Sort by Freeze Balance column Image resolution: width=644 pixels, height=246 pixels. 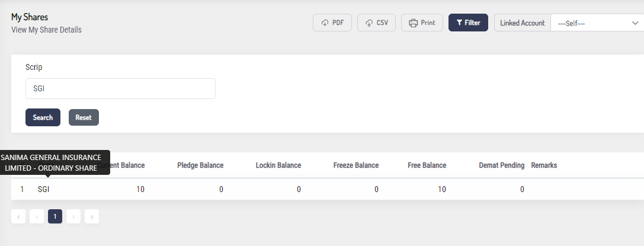point(356,165)
